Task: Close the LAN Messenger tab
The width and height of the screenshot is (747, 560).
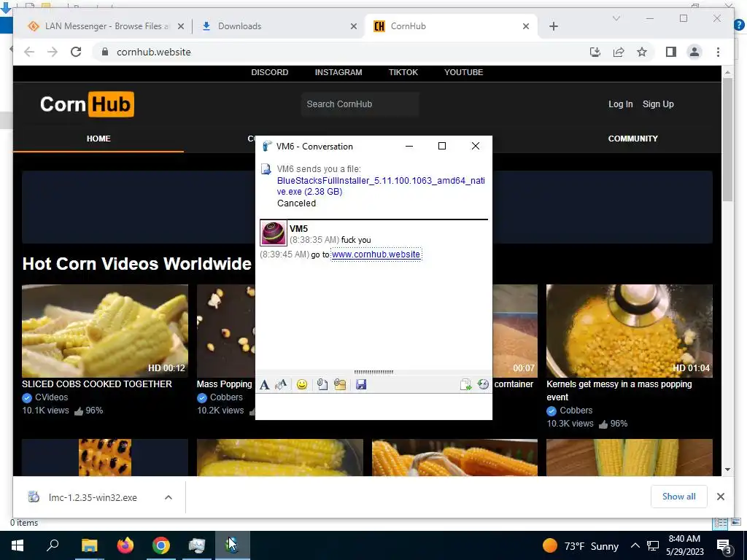Action: point(181,27)
